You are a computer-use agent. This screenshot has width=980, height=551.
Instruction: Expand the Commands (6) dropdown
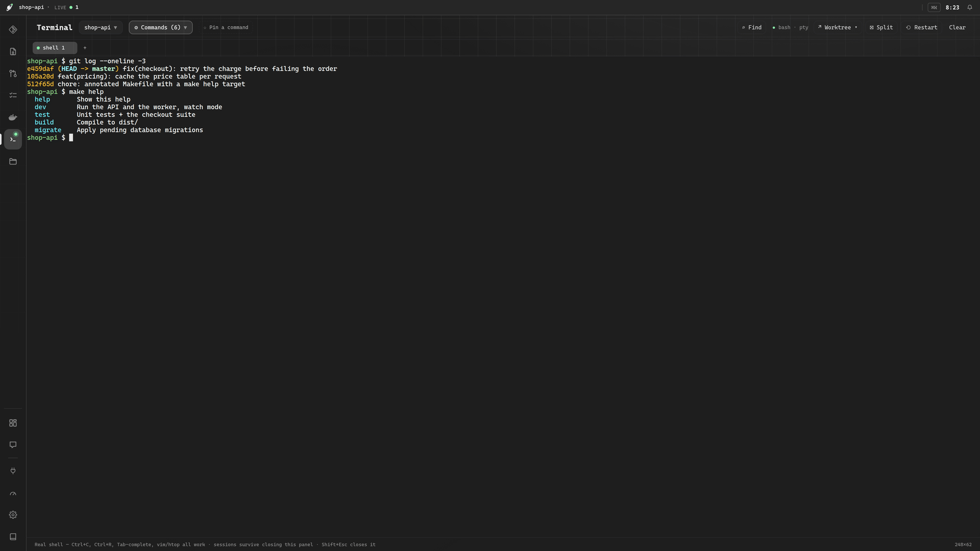coord(161,27)
